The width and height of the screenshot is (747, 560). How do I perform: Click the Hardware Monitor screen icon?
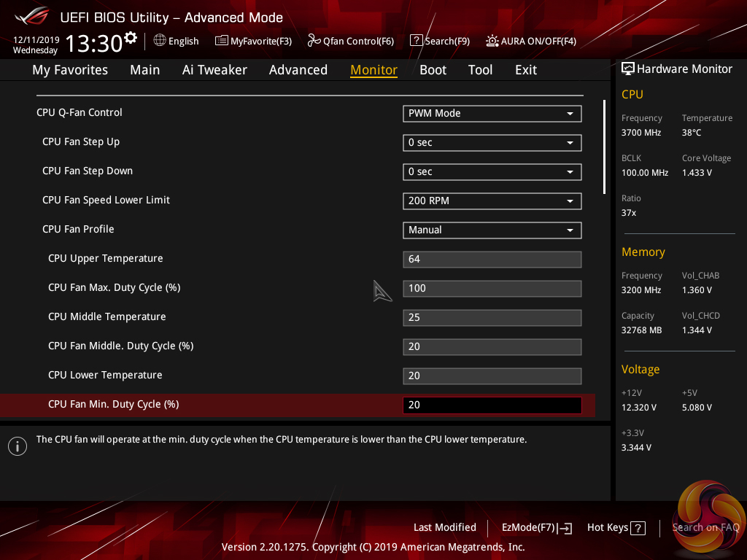pyautogui.click(x=628, y=69)
